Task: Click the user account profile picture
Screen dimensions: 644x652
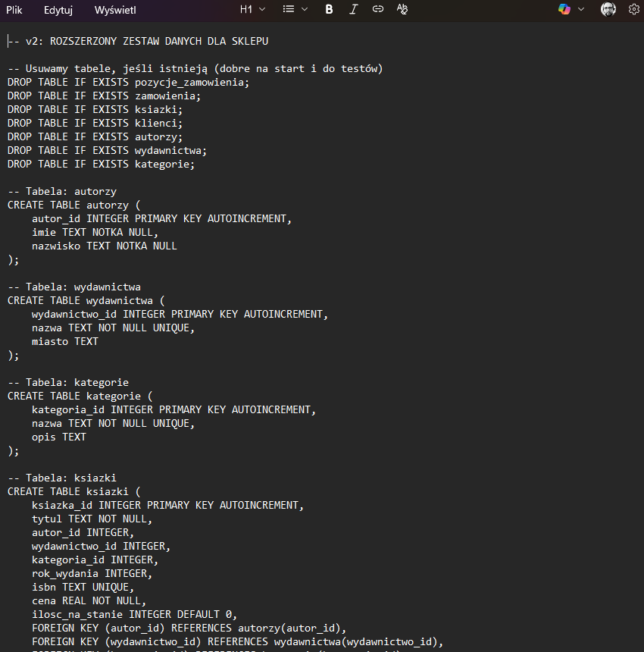Action: click(x=608, y=9)
